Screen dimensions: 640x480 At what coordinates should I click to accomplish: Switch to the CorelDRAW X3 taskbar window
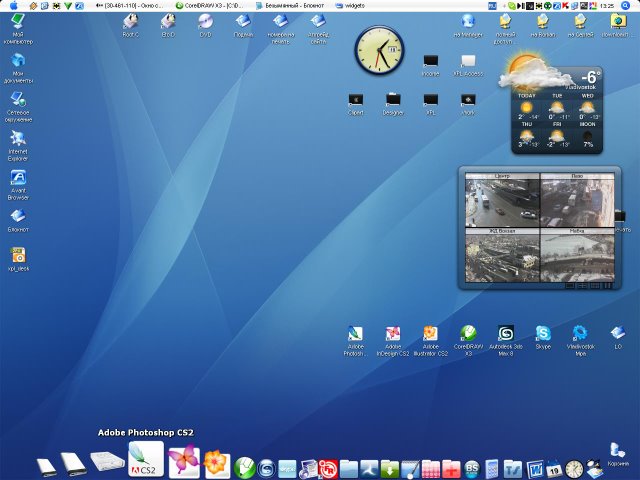tap(209, 6)
